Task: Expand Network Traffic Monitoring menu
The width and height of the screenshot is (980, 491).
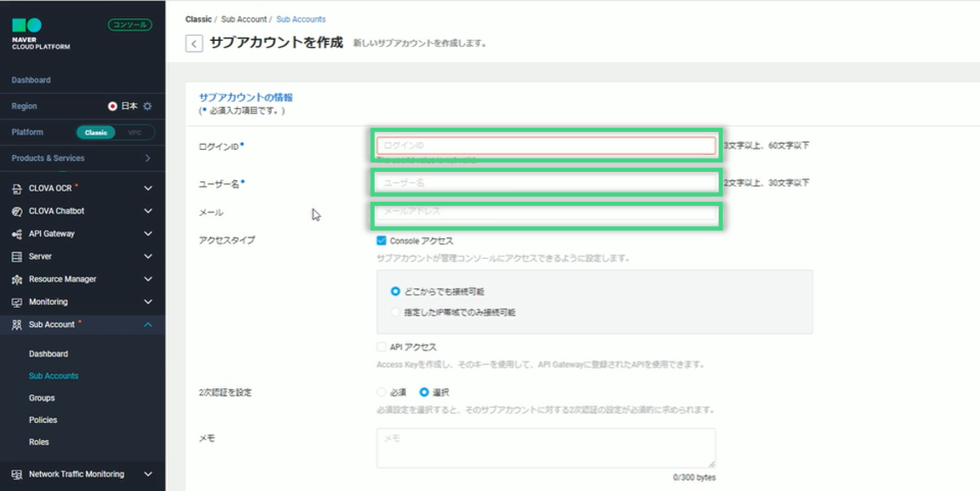Action: tap(148, 474)
